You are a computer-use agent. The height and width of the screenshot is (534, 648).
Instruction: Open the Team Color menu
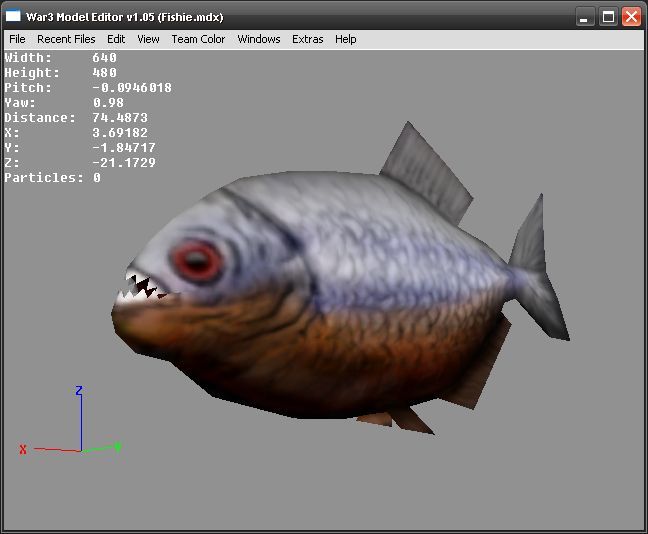tap(198, 39)
